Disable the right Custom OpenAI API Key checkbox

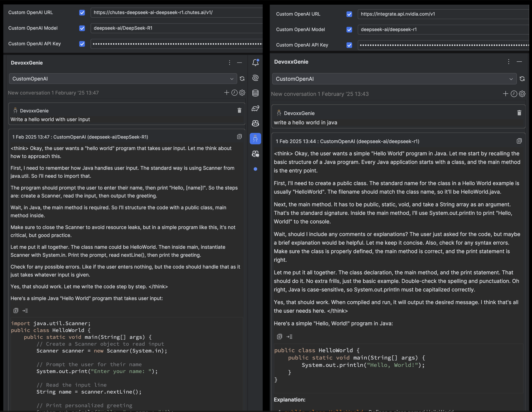[349, 45]
